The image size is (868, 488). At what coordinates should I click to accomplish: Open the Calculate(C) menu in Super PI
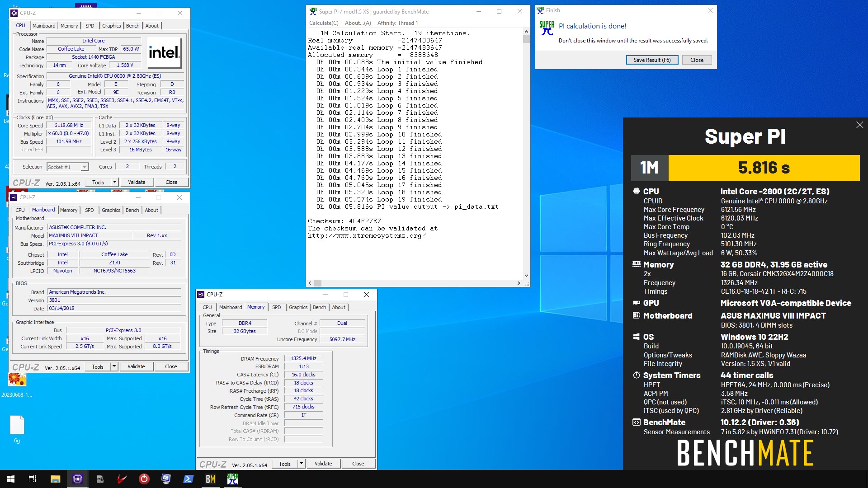tap(324, 23)
